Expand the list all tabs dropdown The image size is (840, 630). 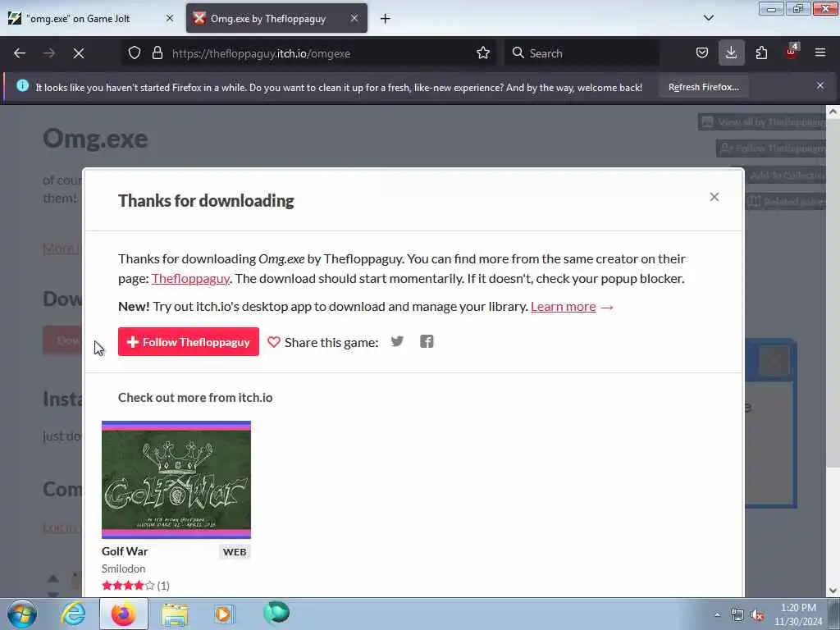(x=709, y=18)
